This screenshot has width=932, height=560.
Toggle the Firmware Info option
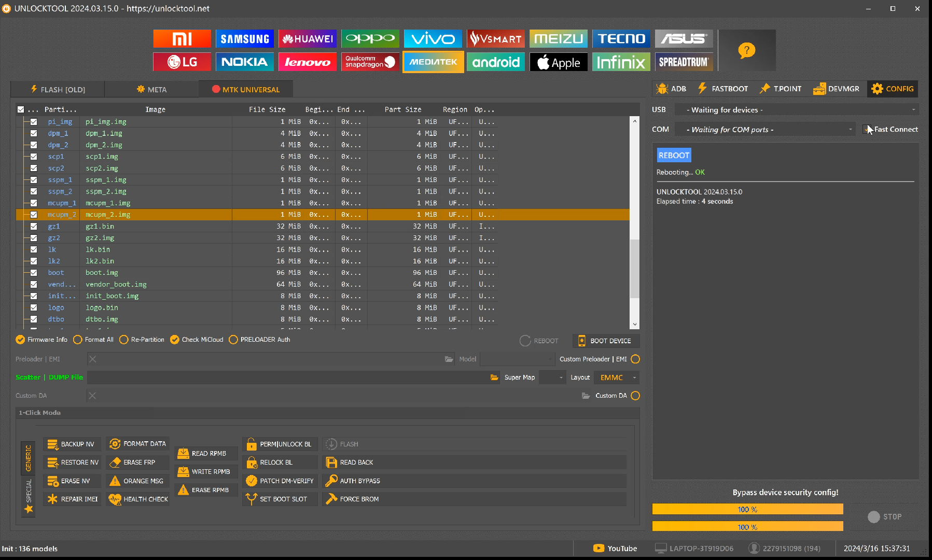point(41,340)
